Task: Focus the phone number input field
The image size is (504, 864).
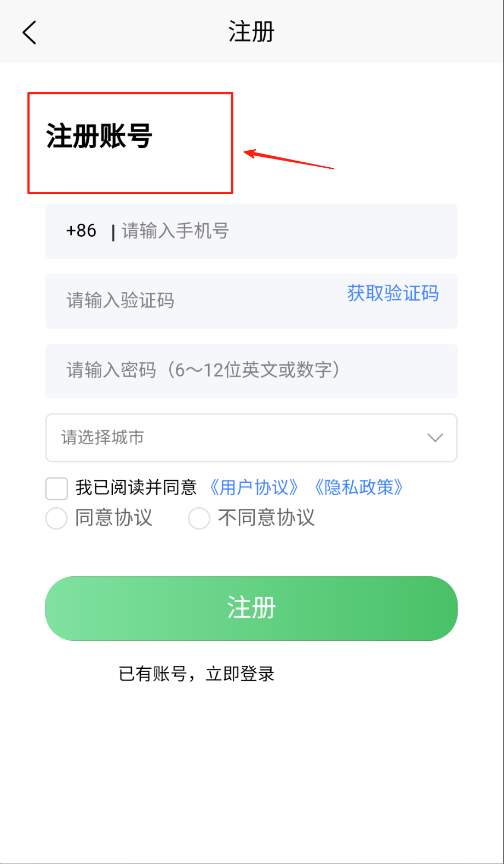Action: pos(285,231)
